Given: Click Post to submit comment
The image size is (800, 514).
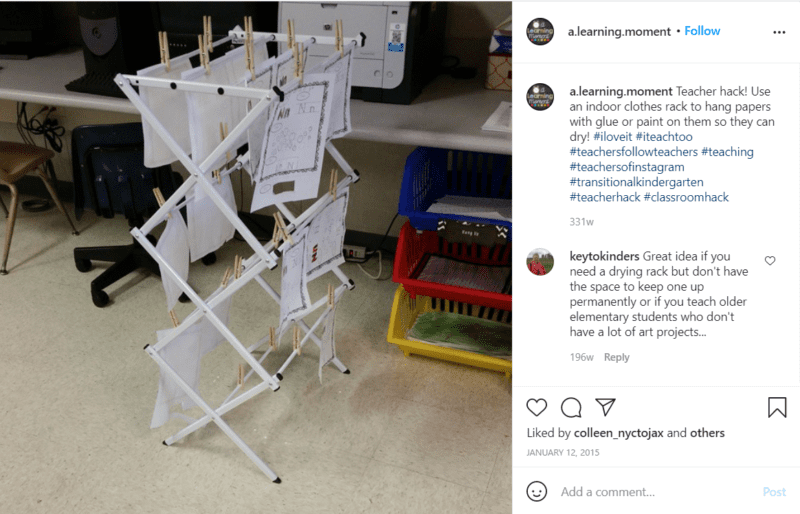Looking at the screenshot, I should pos(774,492).
